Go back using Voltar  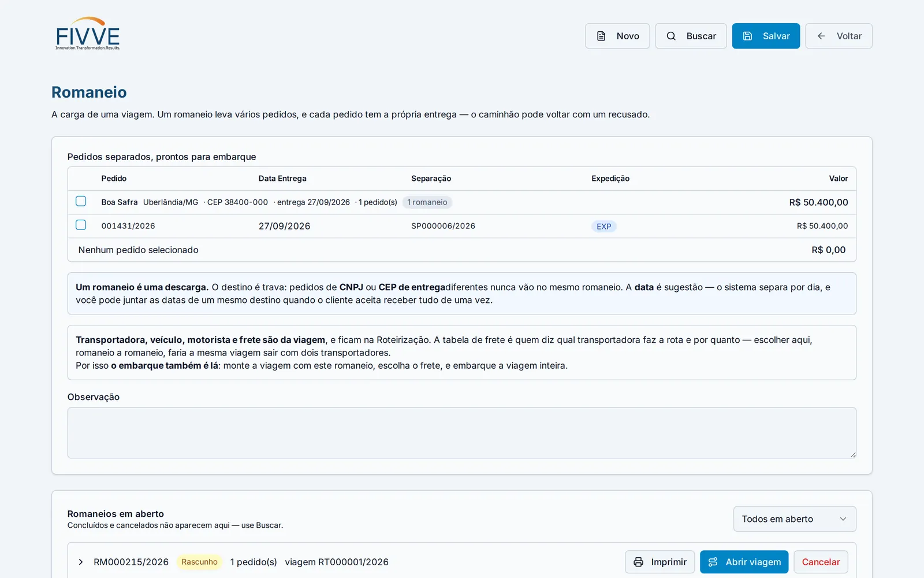tap(839, 36)
